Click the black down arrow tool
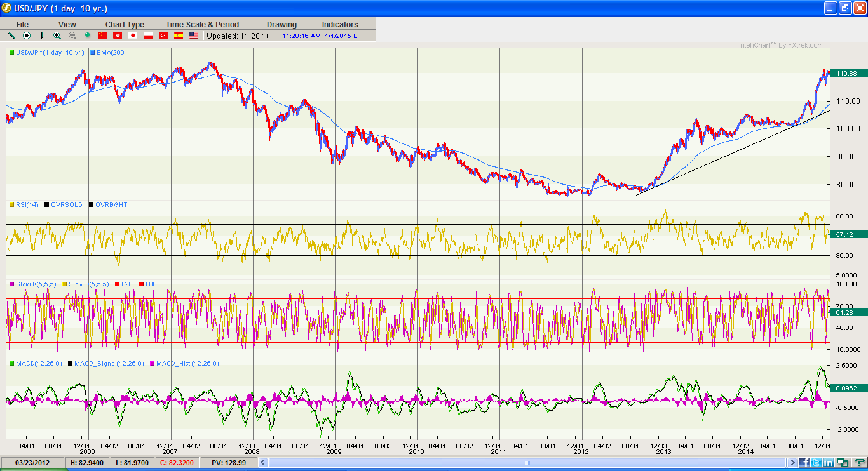This screenshot has height=471, width=868. click(x=42, y=36)
